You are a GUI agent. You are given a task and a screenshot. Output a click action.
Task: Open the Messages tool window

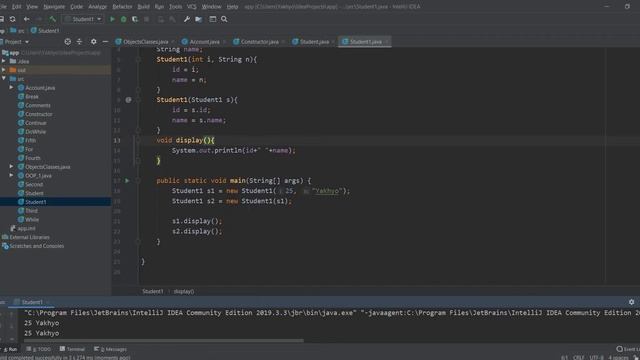click(x=110, y=349)
